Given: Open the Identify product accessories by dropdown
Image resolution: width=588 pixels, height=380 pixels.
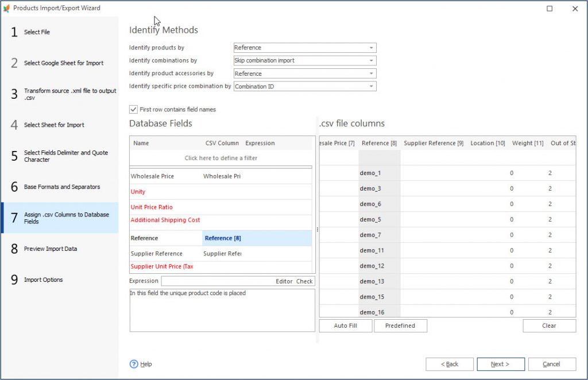Looking at the screenshot, I should tap(370, 73).
